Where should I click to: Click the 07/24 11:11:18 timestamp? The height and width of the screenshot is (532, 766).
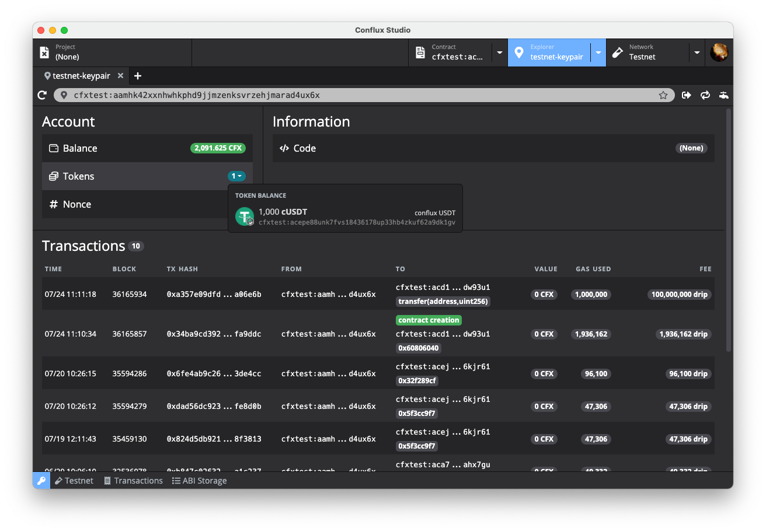(71, 295)
